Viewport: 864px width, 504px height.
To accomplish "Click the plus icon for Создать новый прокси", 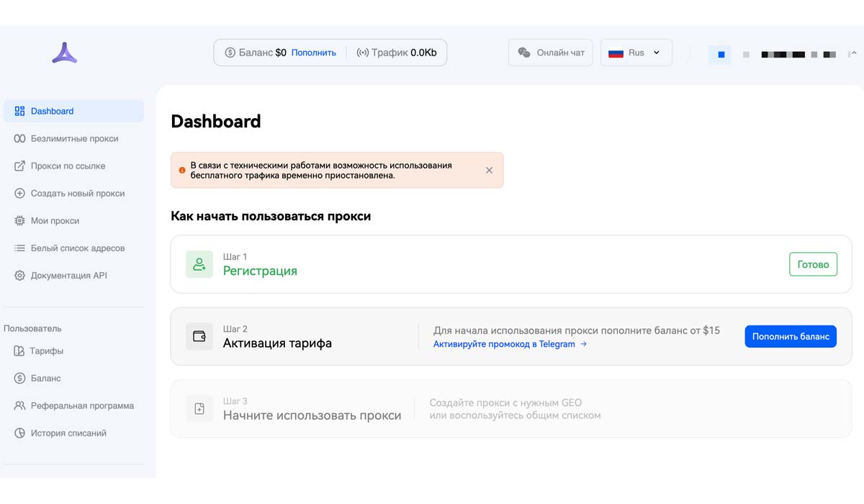I will (19, 194).
